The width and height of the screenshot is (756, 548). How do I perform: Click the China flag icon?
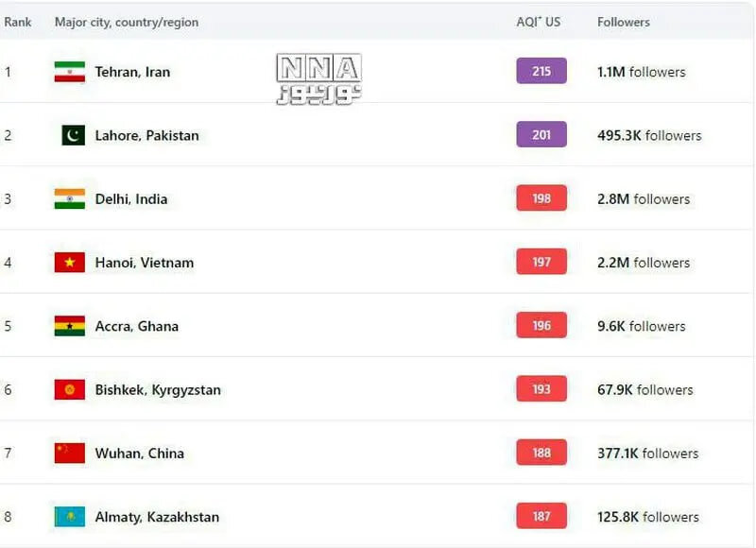69,454
